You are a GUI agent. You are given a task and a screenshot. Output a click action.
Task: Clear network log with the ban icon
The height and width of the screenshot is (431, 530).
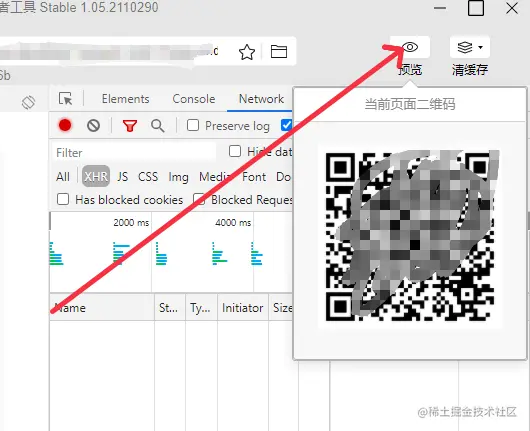click(x=93, y=125)
